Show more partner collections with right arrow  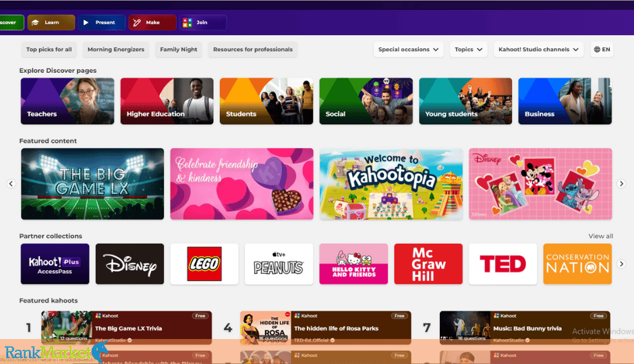621,264
